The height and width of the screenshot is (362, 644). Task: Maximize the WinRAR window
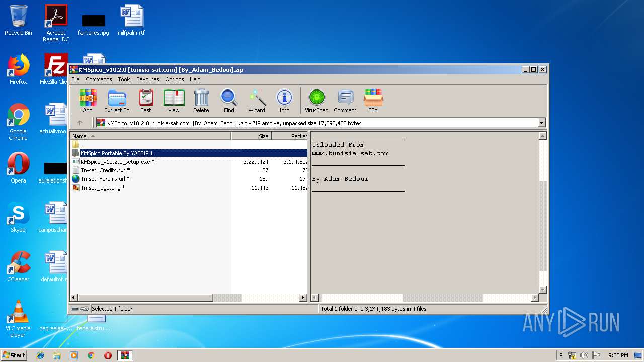coord(534,70)
